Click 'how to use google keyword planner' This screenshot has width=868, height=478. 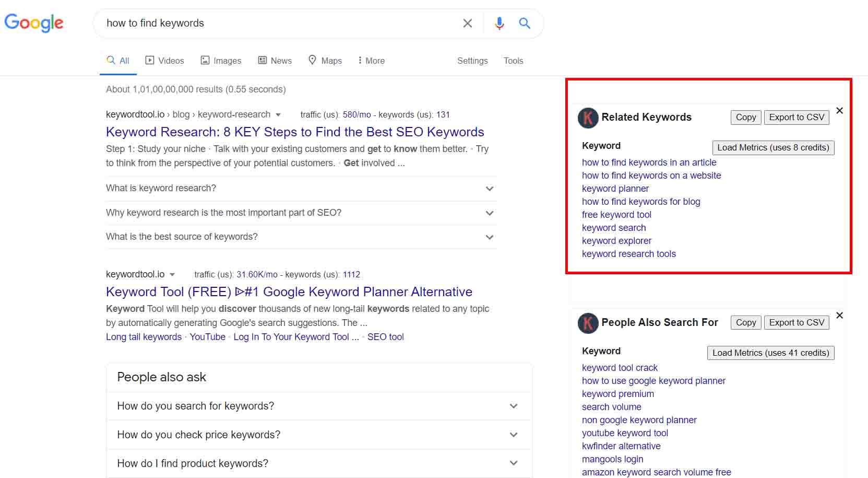pyautogui.click(x=653, y=381)
